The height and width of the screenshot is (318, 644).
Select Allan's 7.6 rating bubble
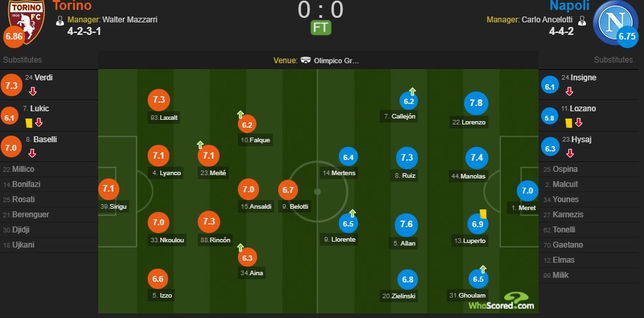point(406,225)
